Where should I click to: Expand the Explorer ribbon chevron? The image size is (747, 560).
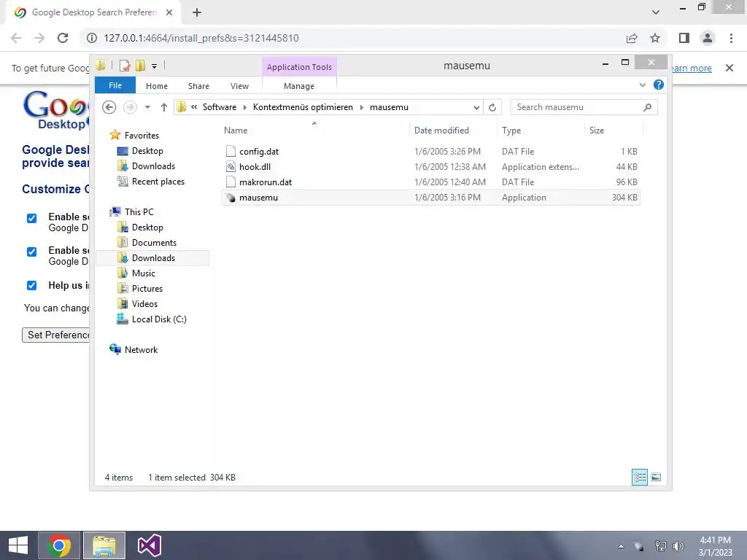point(642,85)
